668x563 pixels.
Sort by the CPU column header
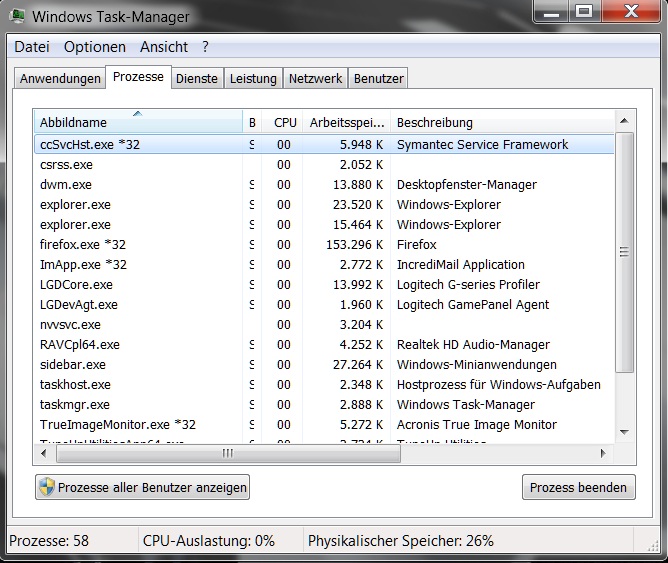(282, 122)
